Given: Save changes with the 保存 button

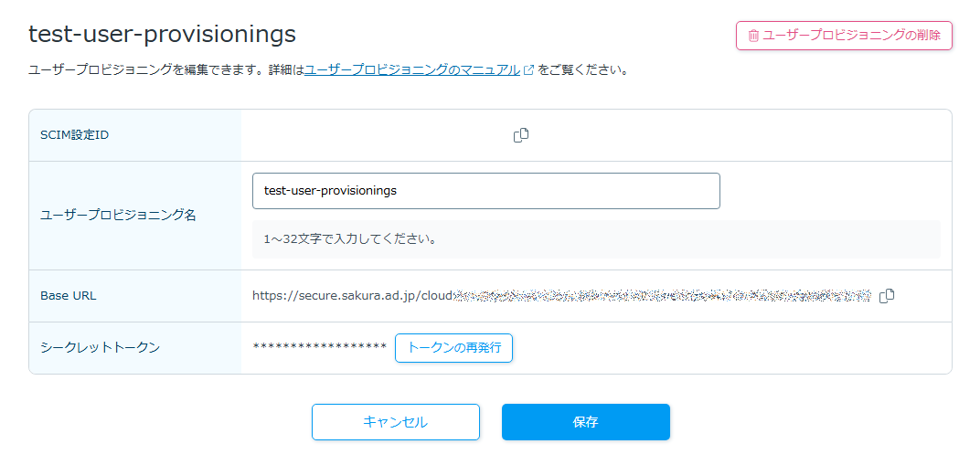Looking at the screenshot, I should click(585, 422).
